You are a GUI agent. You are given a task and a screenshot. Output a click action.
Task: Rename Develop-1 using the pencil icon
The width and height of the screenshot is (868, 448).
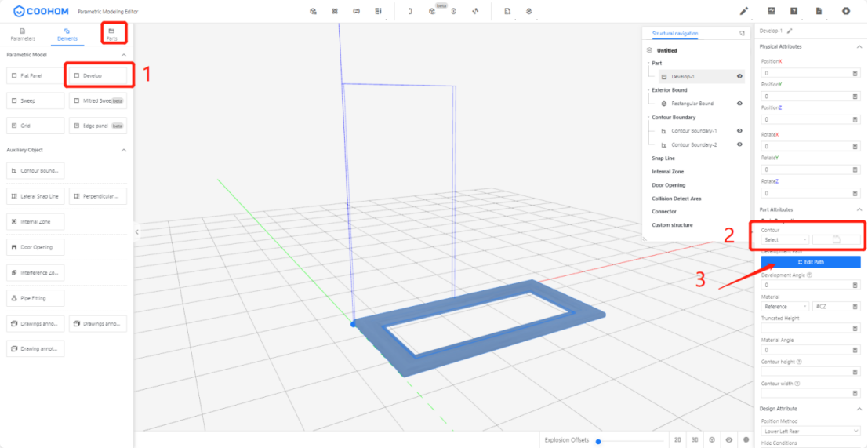pyautogui.click(x=790, y=31)
